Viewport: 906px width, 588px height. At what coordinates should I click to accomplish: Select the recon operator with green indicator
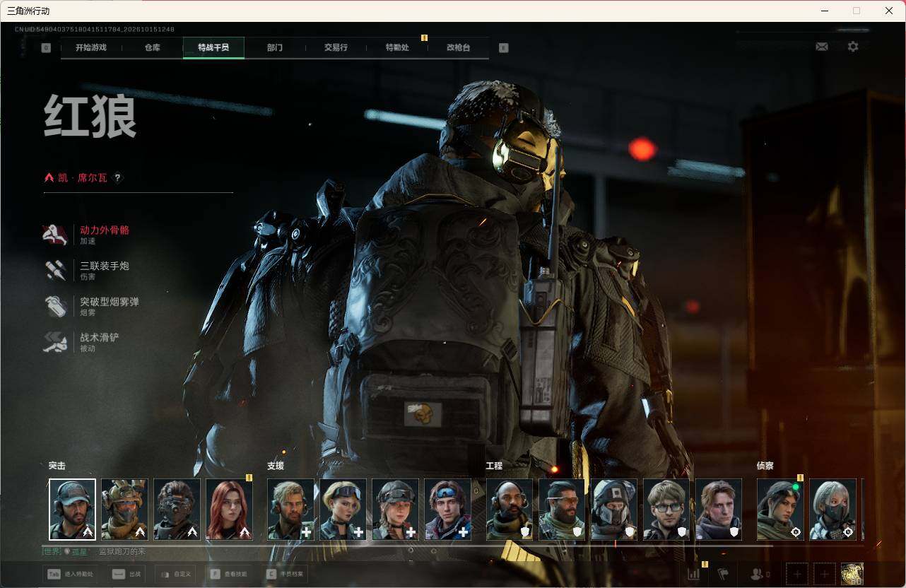[x=780, y=510]
